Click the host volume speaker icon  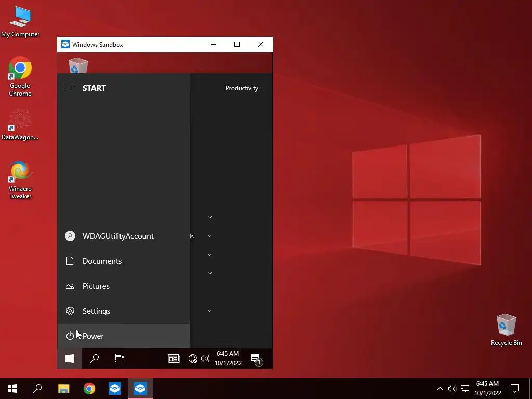(452, 389)
